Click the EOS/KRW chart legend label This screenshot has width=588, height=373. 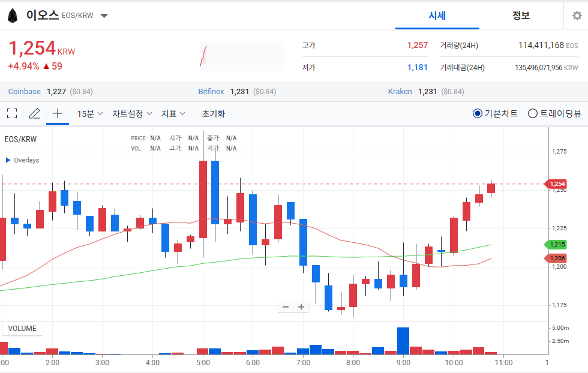[x=20, y=139]
